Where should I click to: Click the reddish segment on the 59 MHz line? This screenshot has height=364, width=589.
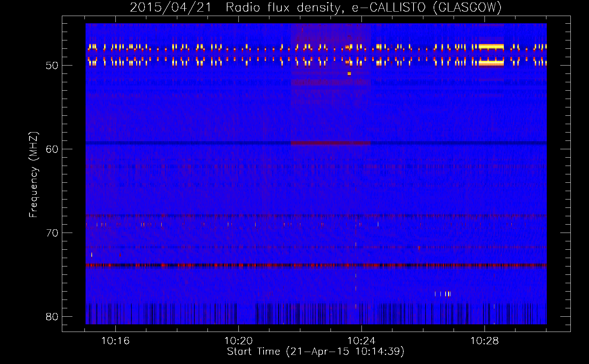click(331, 143)
